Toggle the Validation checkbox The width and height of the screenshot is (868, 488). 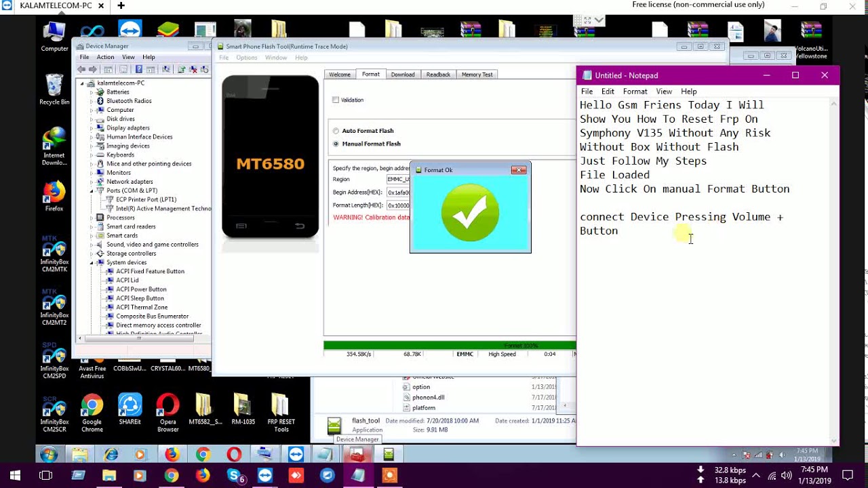tap(336, 100)
